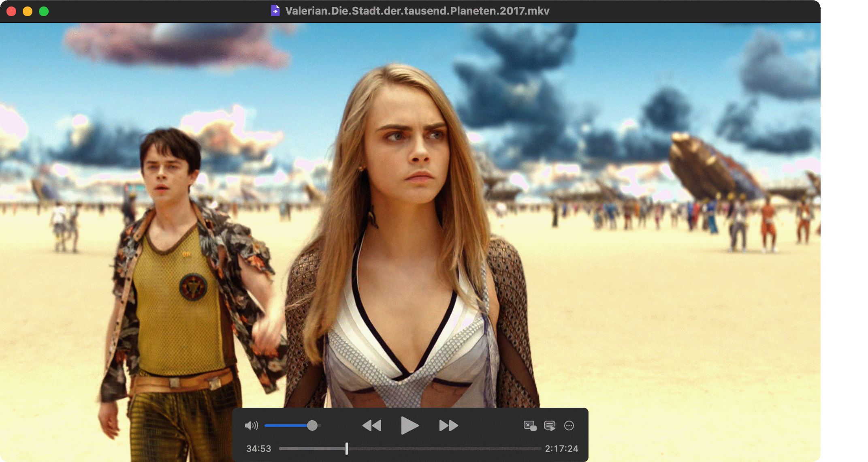Screen dimensions: 868x462
Task: Click the fast-forward button
Action: [449, 426]
